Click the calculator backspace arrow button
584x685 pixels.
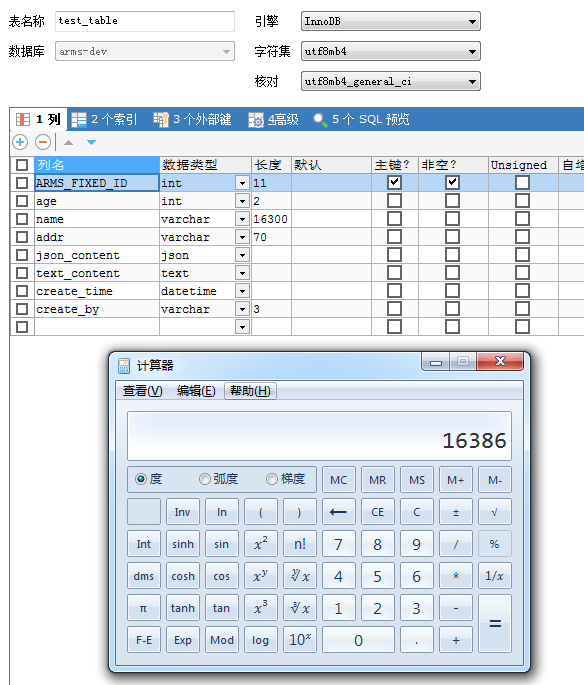tap(339, 512)
